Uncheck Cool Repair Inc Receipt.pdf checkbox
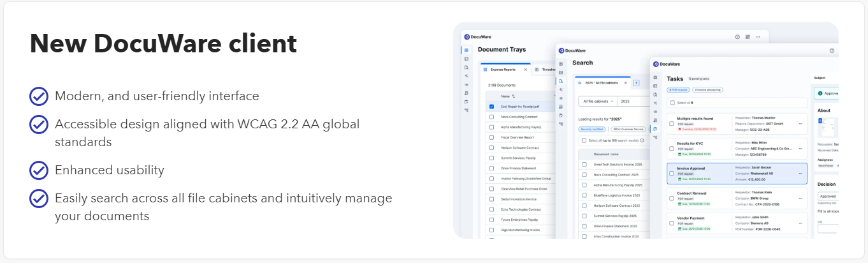Screen dimensions: 868x263 pyautogui.click(x=491, y=107)
